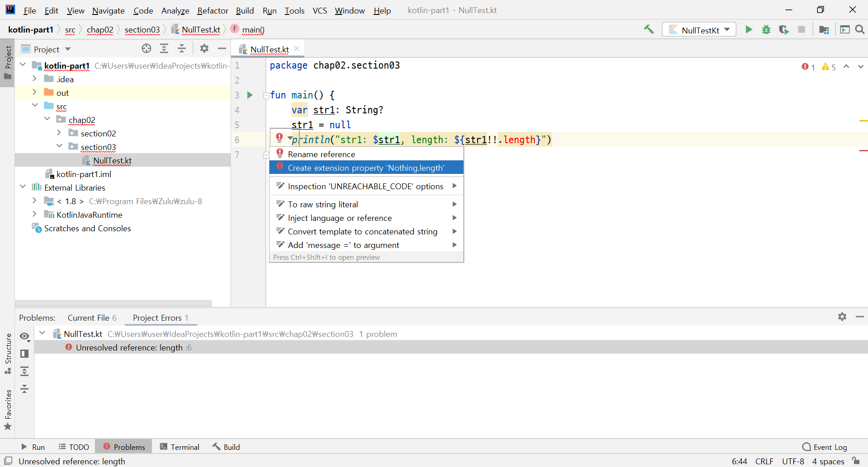Open Problems panel settings gear
868x467 pixels.
[842, 317]
